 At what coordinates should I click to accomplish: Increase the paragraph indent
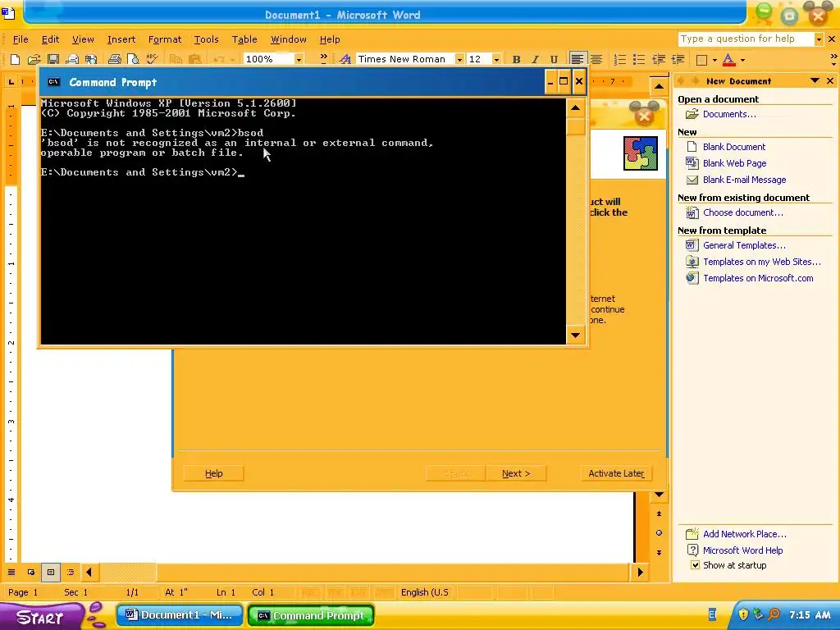678,59
